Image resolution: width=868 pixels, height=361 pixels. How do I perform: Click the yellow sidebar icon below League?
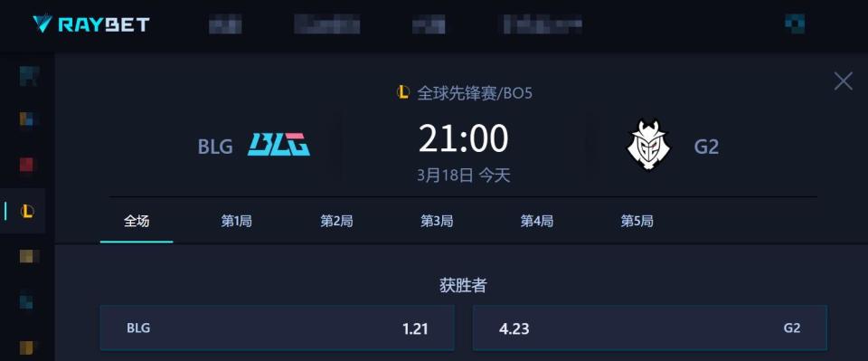pos(26,256)
